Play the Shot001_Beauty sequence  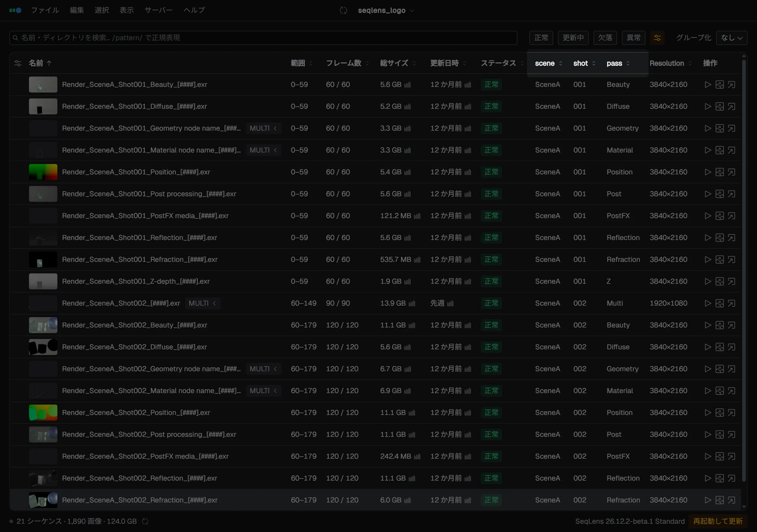tap(708, 85)
